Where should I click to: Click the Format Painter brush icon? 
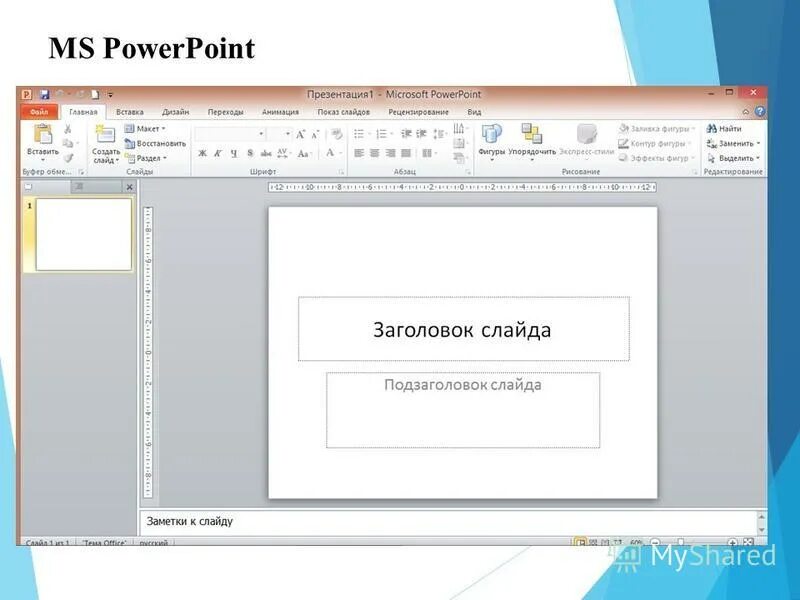[68, 158]
